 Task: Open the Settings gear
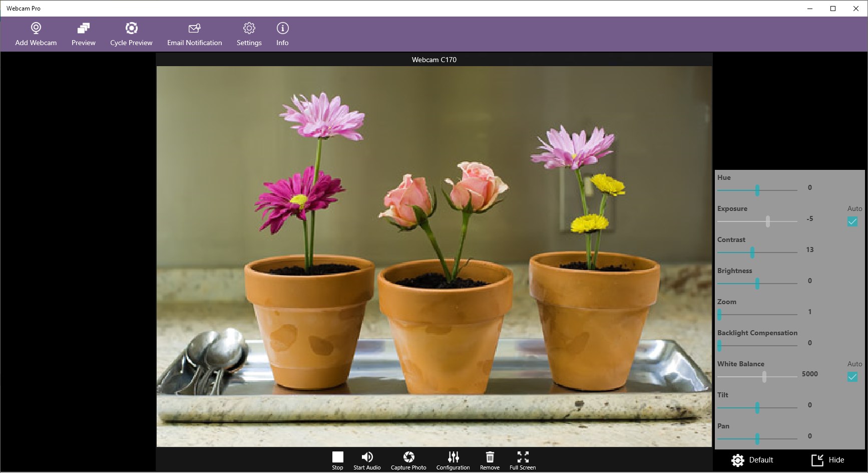[x=249, y=33]
